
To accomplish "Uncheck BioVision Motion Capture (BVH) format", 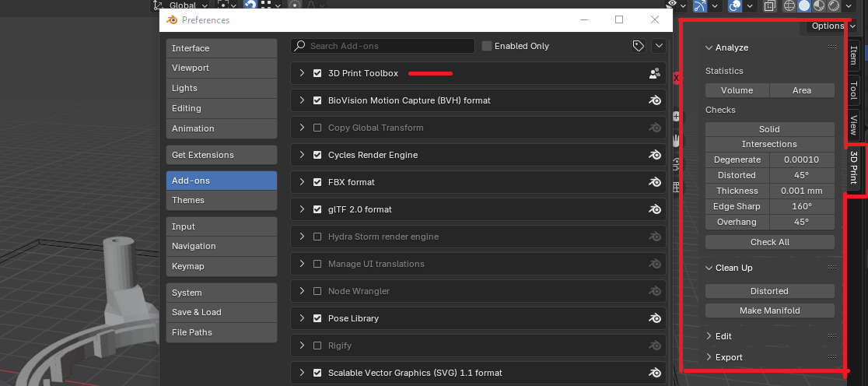I will [x=317, y=100].
